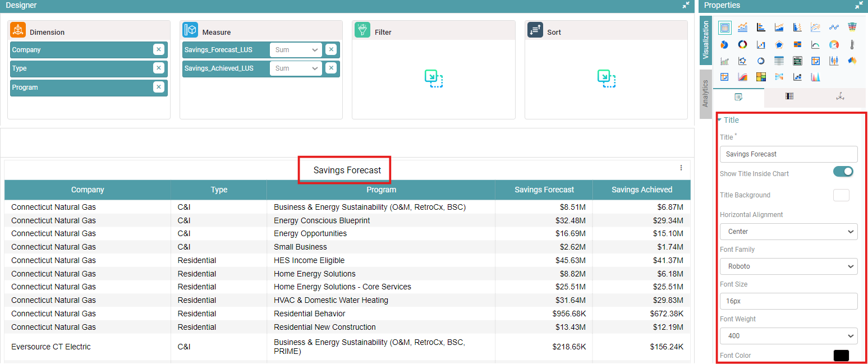
Task: Select the pie chart visualization icon
Action: tap(724, 44)
